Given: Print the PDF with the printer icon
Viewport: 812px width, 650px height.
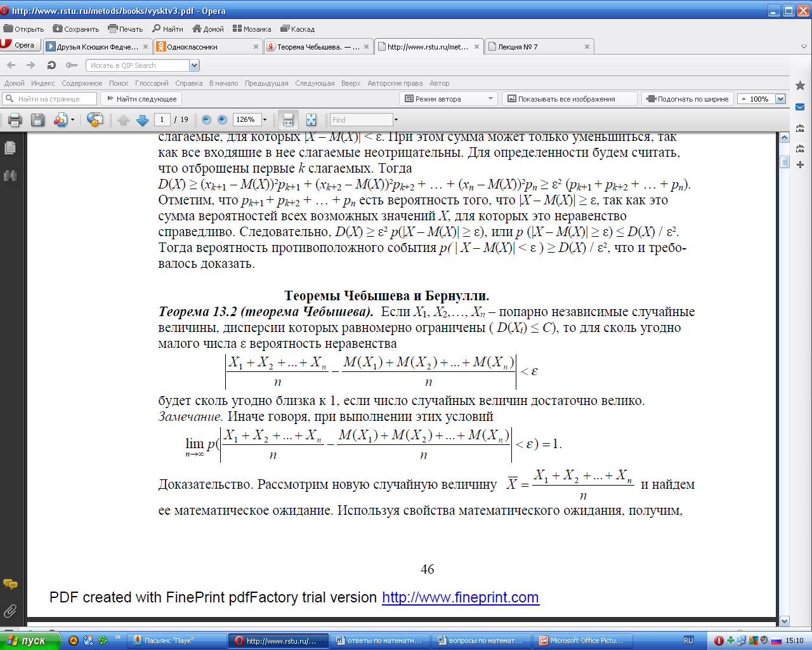Looking at the screenshot, I should [x=15, y=120].
